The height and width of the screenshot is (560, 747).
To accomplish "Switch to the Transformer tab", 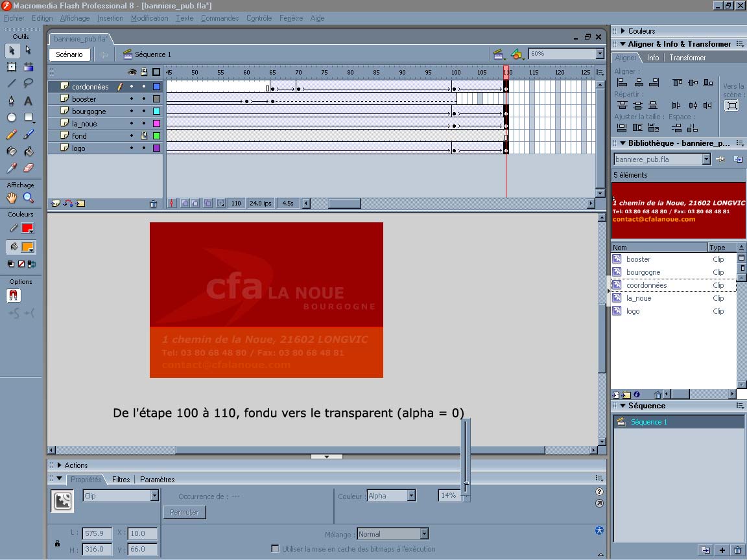I will click(687, 58).
